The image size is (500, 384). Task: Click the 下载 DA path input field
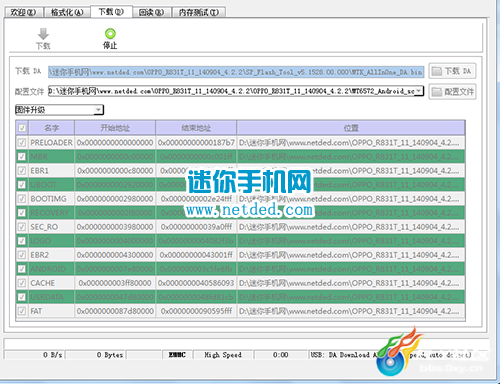click(x=236, y=72)
